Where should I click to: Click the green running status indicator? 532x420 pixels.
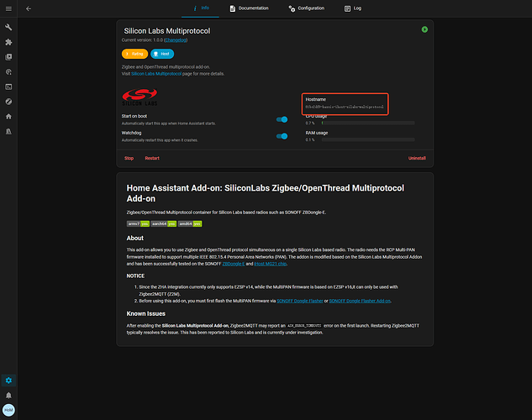click(x=424, y=29)
